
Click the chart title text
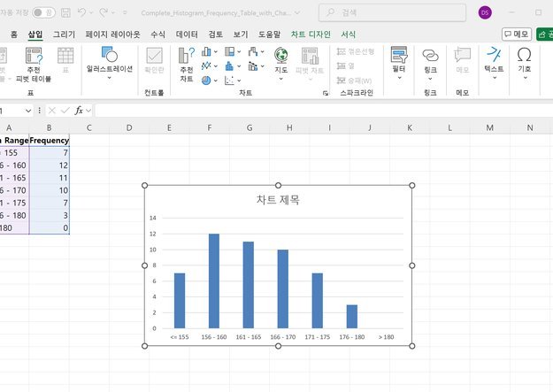pos(278,200)
